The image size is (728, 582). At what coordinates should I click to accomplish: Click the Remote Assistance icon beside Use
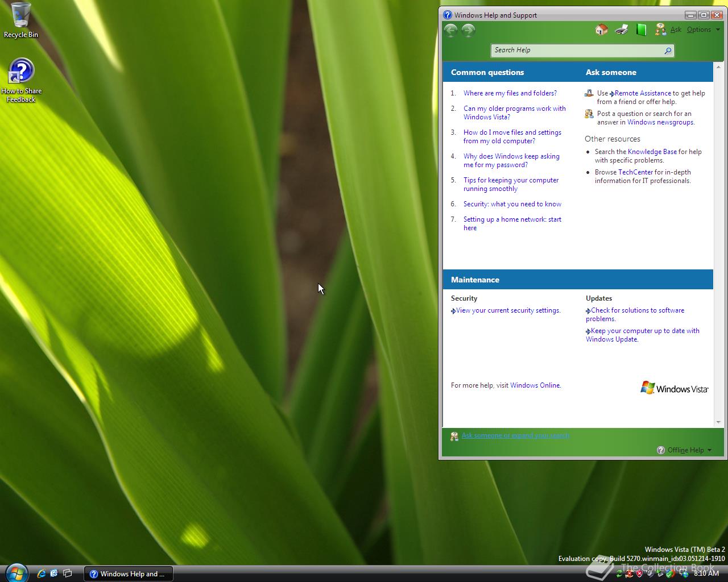[589, 93]
